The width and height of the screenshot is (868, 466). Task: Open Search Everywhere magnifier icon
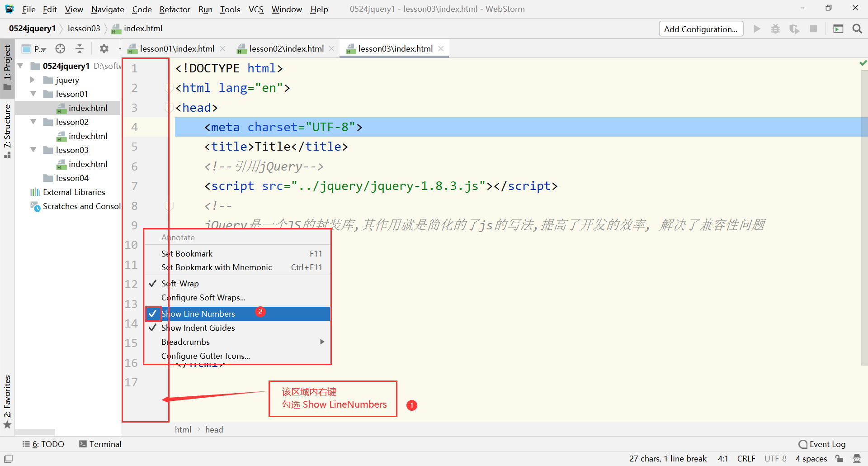pos(857,29)
